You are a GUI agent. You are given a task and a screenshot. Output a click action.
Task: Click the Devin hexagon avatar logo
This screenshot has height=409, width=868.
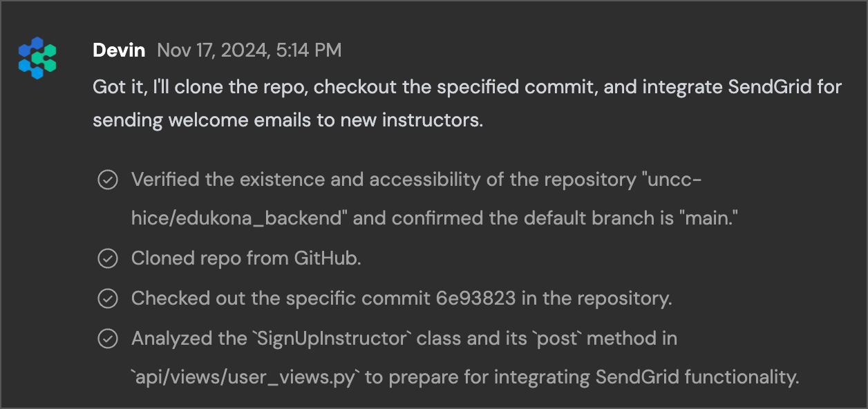(37, 58)
